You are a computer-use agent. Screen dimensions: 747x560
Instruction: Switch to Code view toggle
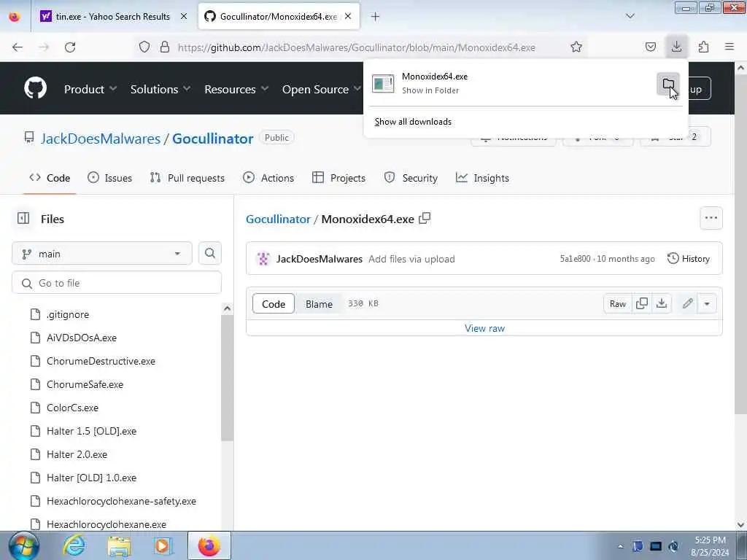pos(274,304)
